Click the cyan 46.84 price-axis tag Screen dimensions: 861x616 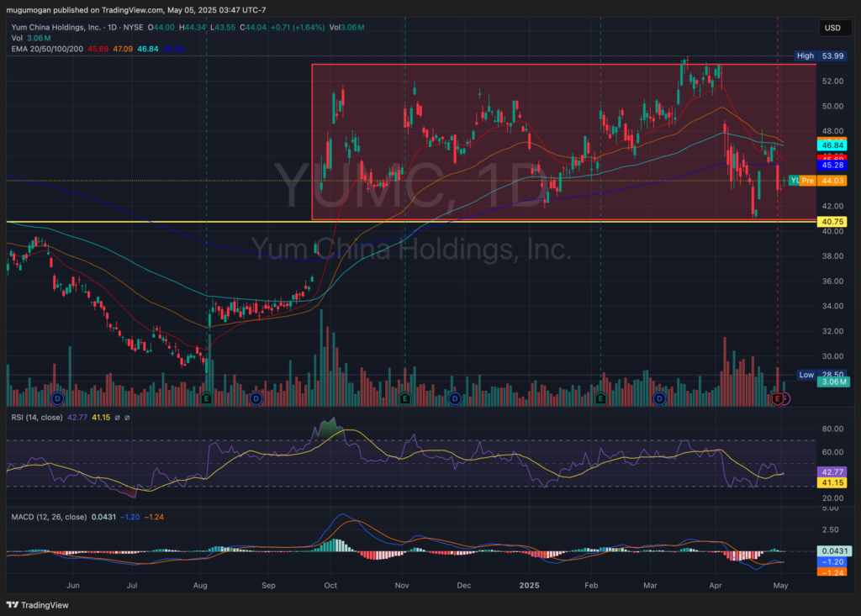832,145
